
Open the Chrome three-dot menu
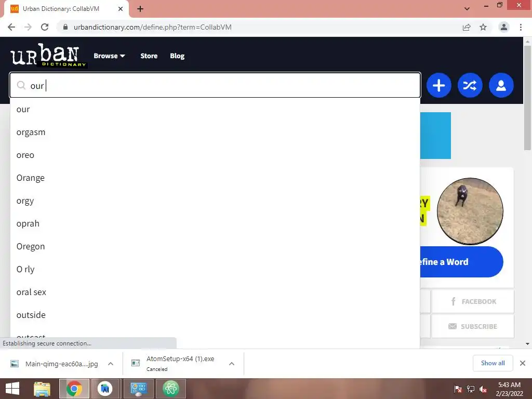click(x=521, y=27)
